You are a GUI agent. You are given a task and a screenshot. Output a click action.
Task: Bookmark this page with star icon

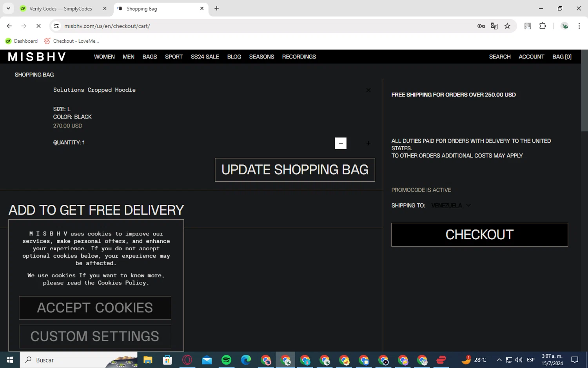click(x=508, y=26)
